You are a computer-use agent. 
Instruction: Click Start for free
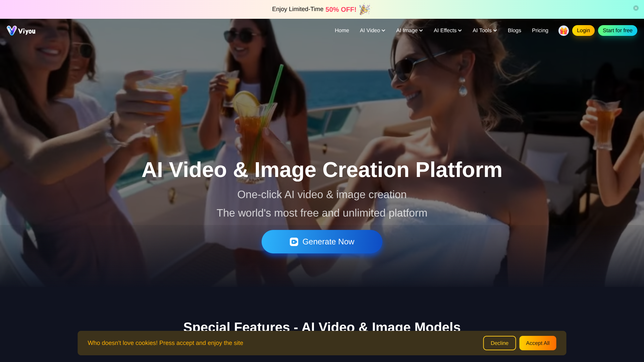pyautogui.click(x=618, y=30)
